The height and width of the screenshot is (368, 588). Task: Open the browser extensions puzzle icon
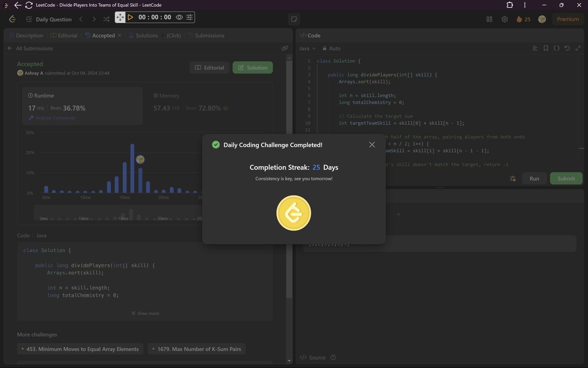pos(510,5)
